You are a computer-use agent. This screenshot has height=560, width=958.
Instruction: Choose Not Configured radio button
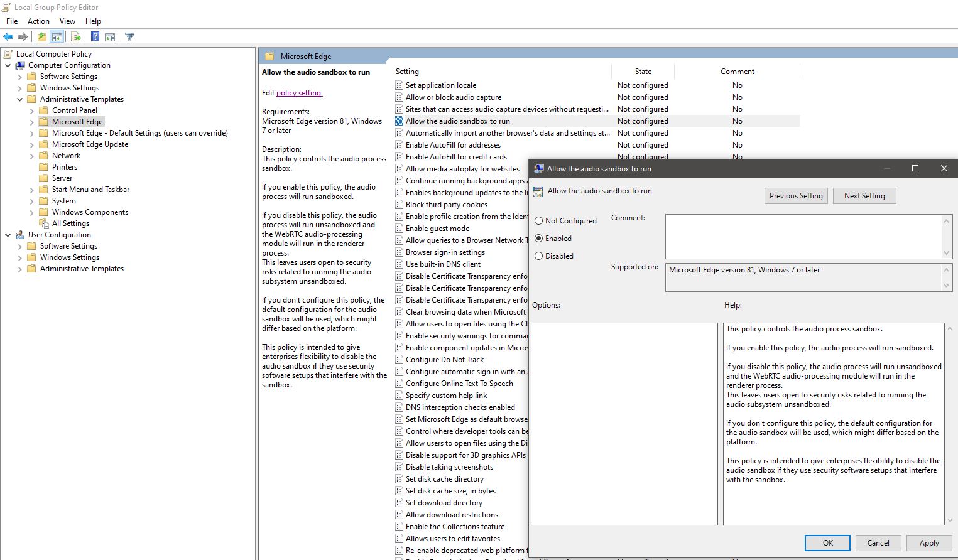tap(539, 220)
